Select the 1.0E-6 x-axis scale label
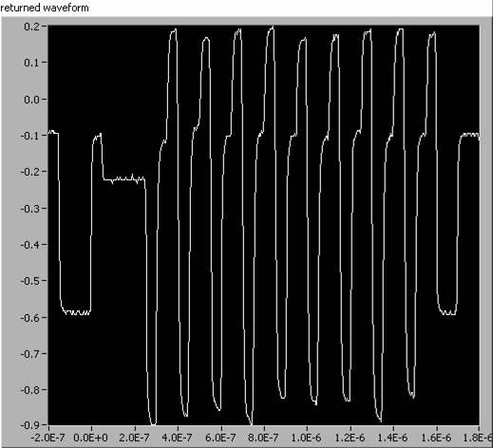493x448 pixels. [306, 439]
